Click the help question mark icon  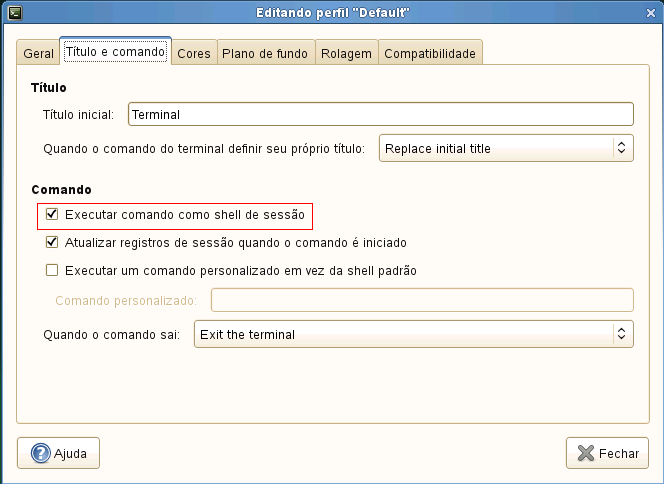41,453
